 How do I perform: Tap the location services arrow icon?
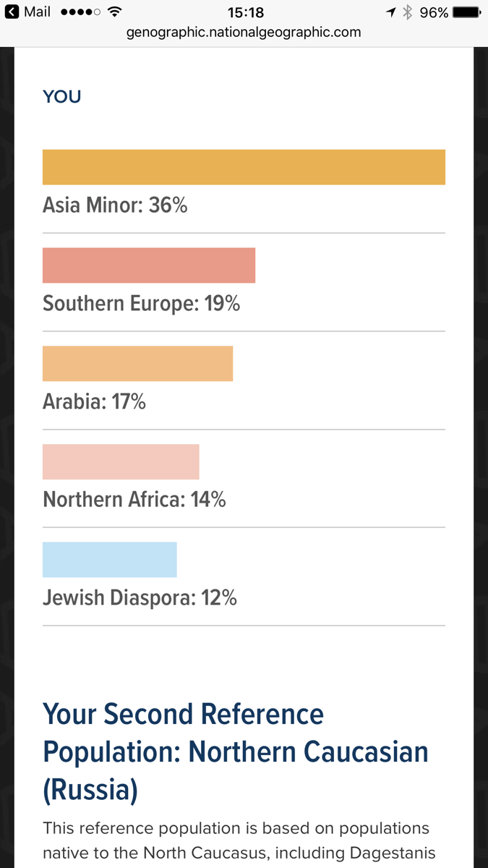coord(391,12)
